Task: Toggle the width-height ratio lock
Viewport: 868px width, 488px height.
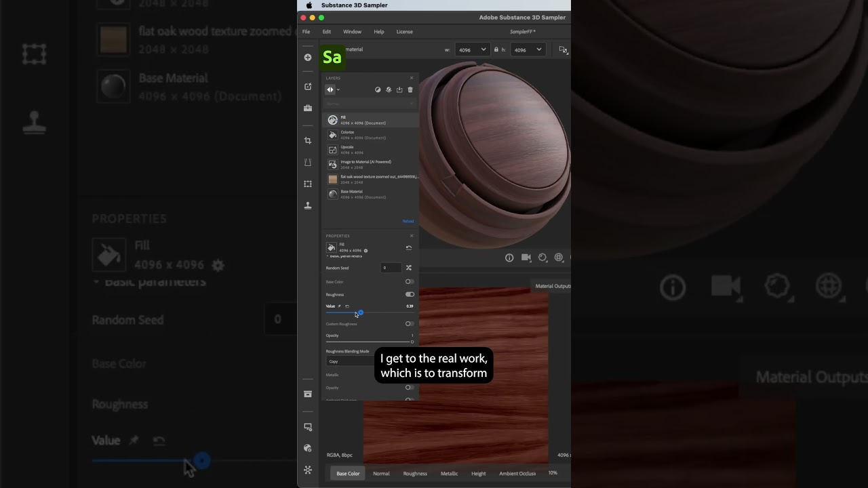Action: [x=496, y=49]
